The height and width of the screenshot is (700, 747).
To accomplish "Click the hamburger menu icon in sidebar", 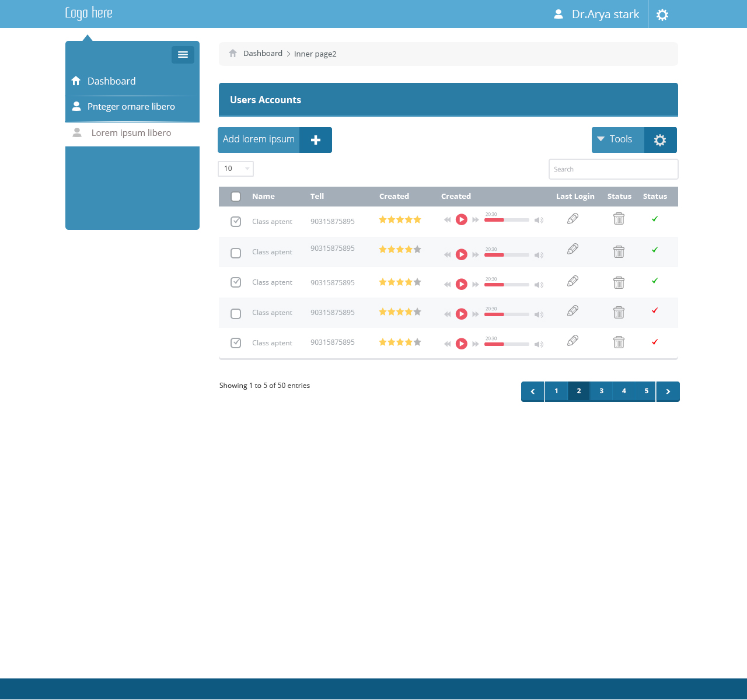I will [183, 54].
